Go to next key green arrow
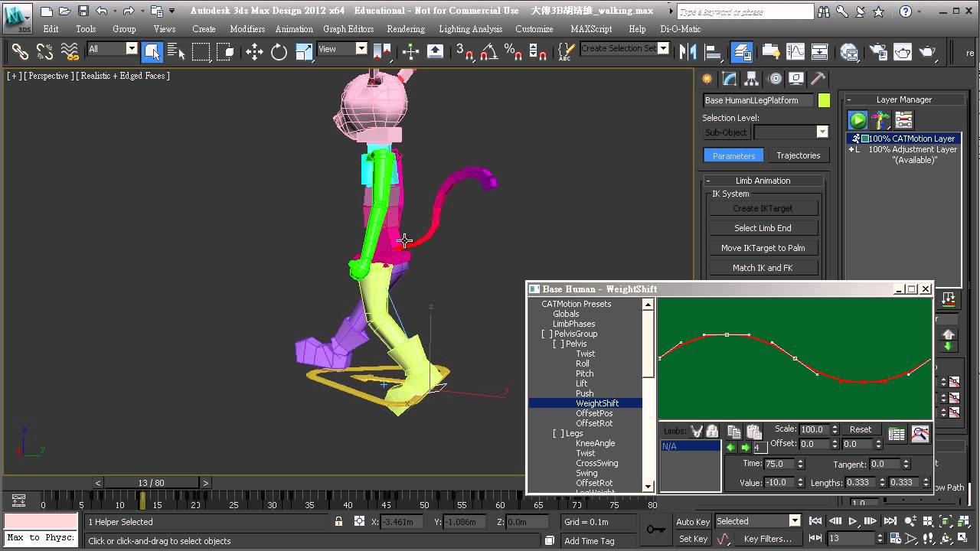 tap(745, 447)
